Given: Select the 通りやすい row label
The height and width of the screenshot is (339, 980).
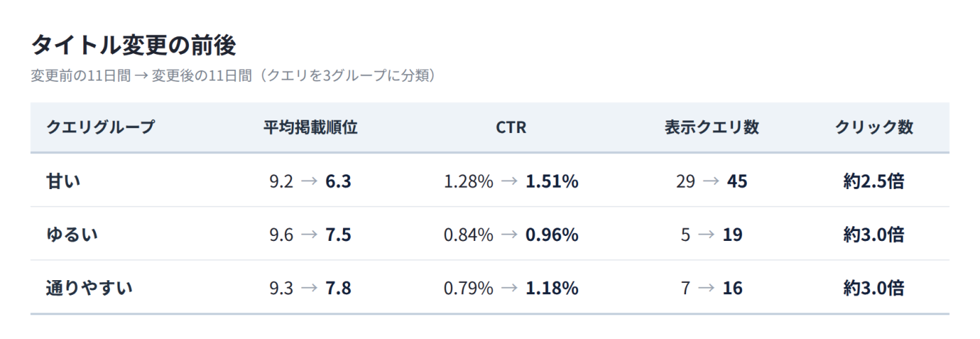Looking at the screenshot, I should 89,288.
